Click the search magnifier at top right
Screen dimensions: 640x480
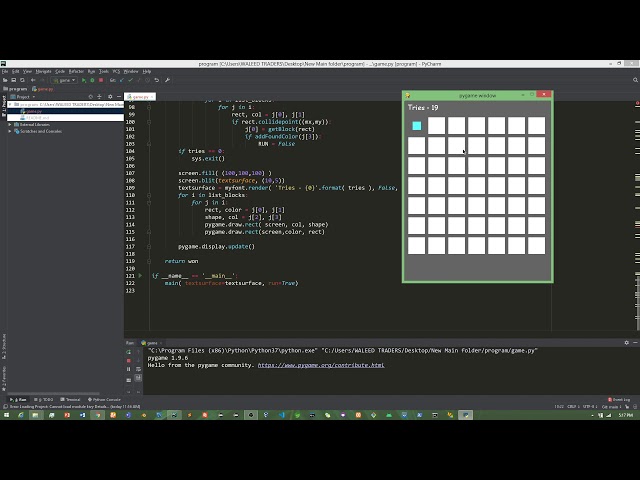(635, 80)
